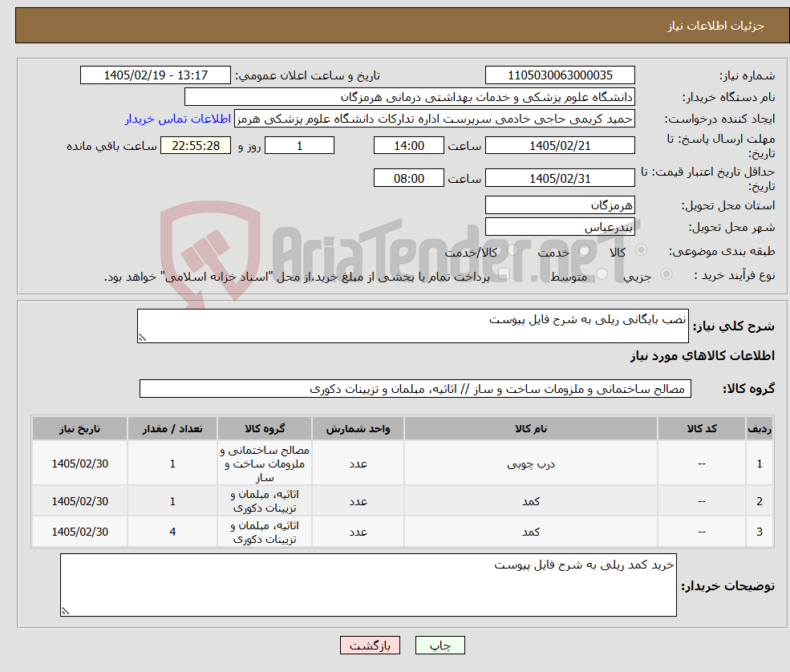Click the گروه کالا column header
The height and width of the screenshot is (672, 790).
pyautogui.click(x=265, y=428)
